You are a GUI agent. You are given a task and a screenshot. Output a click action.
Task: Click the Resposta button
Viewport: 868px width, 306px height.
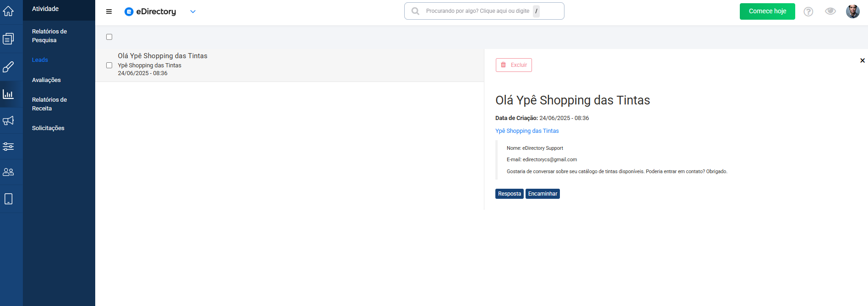coord(510,194)
